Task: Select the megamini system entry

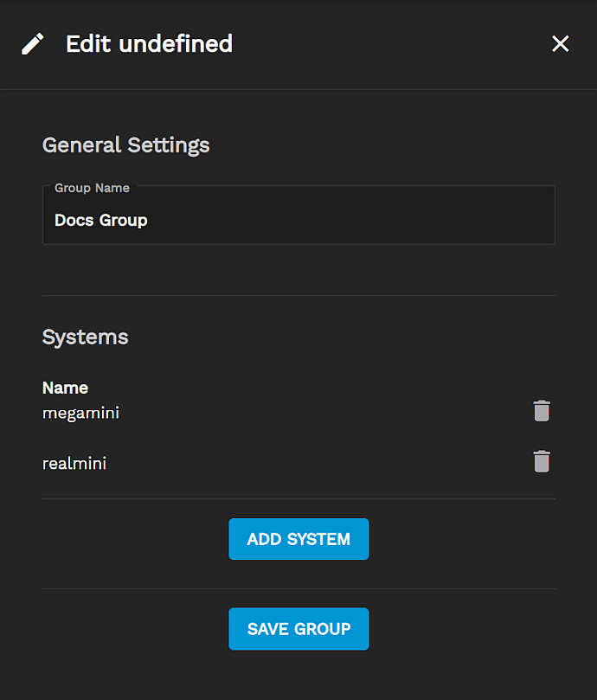Action: click(80, 413)
